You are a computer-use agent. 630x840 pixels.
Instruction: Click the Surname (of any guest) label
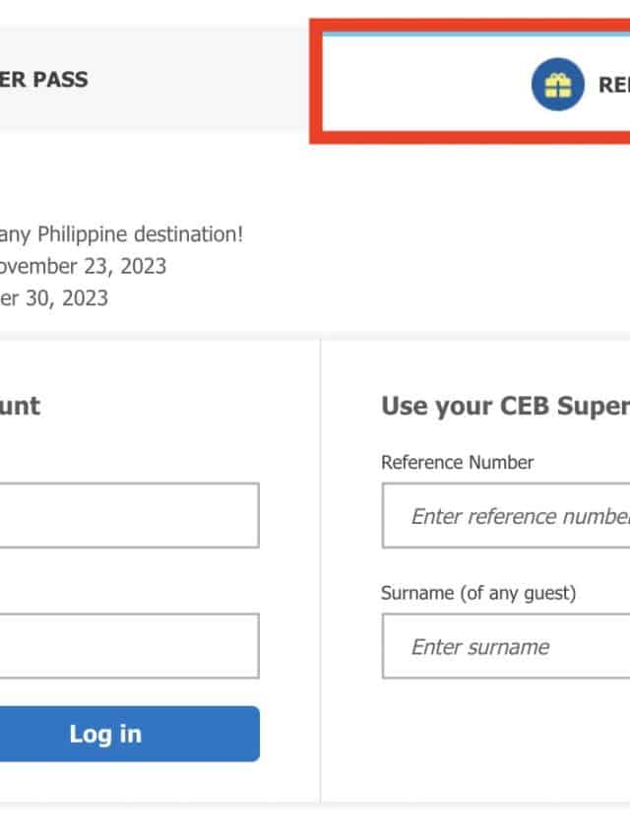(478, 593)
